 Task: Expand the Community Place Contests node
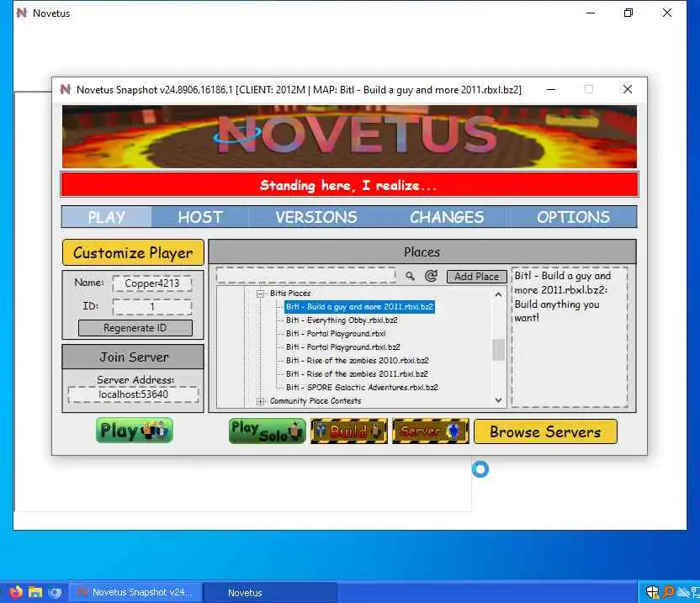[x=260, y=401]
